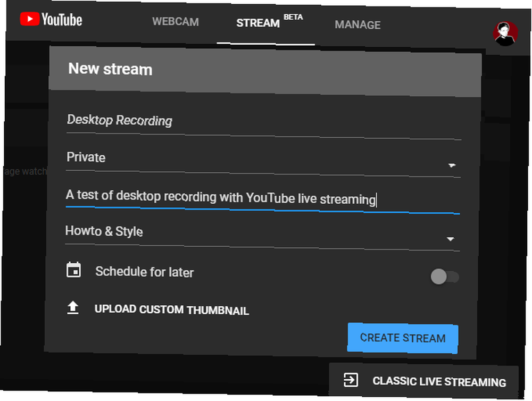This screenshot has width=532, height=401.
Task: Select the STREAM tab
Action: pos(258,23)
